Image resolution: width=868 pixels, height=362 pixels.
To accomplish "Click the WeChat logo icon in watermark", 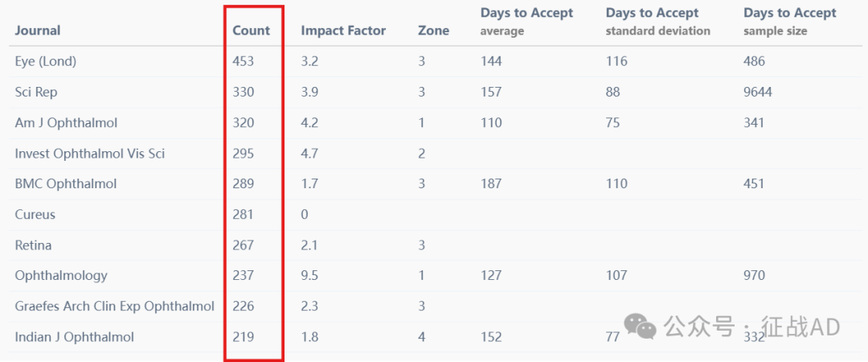I will tap(641, 327).
